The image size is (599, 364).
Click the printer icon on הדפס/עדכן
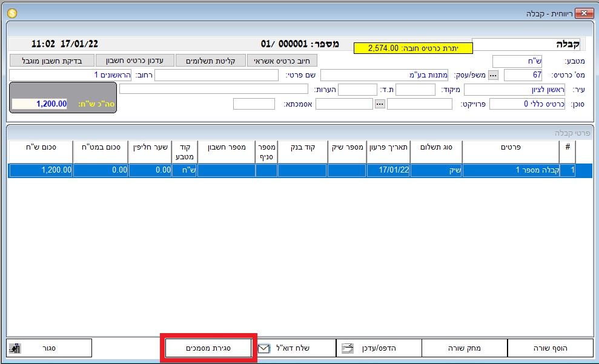pos(348,348)
